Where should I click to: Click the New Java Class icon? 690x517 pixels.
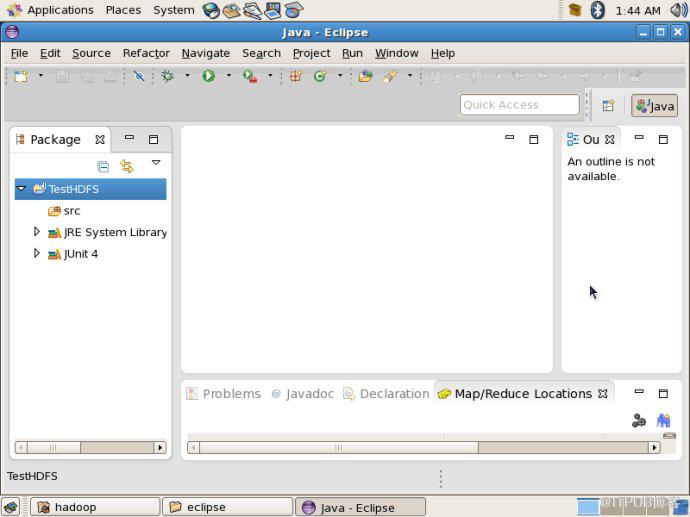pyautogui.click(x=320, y=76)
